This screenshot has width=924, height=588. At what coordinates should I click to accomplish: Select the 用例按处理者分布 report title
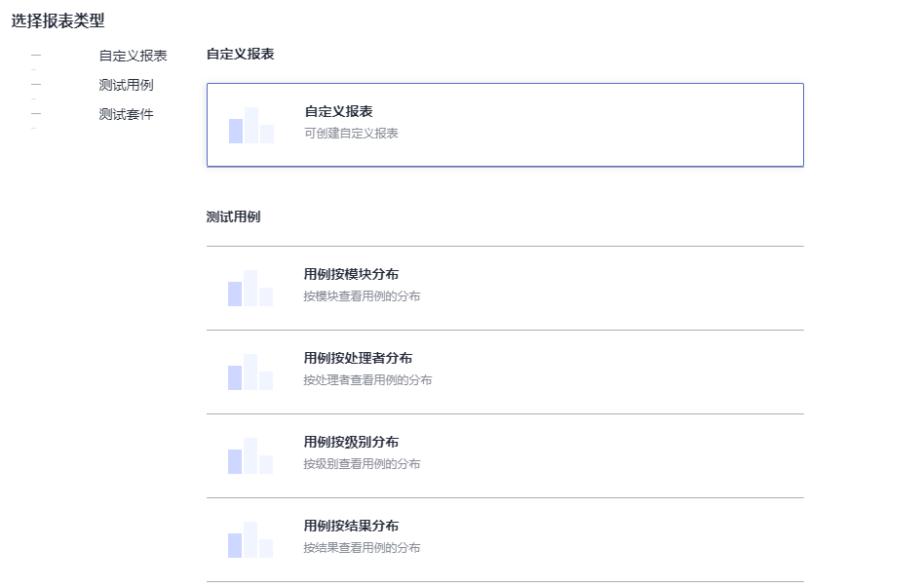click(358, 358)
